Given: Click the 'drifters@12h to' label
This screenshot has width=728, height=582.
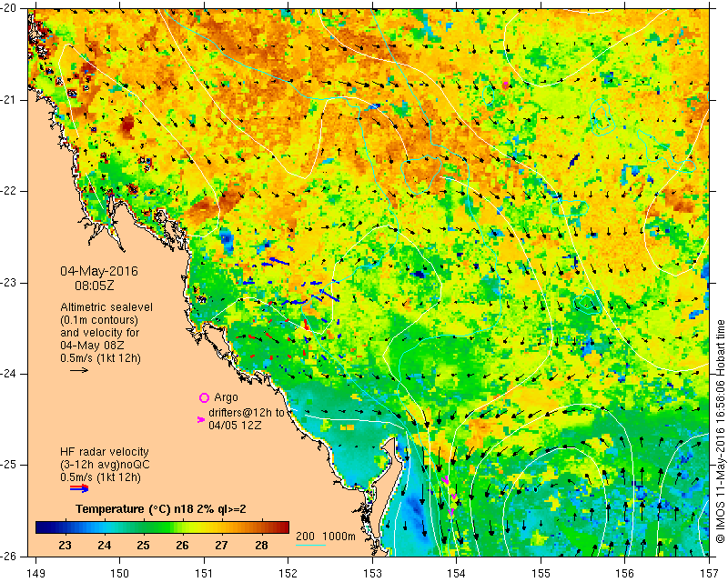Looking at the screenshot, I should click(246, 413).
